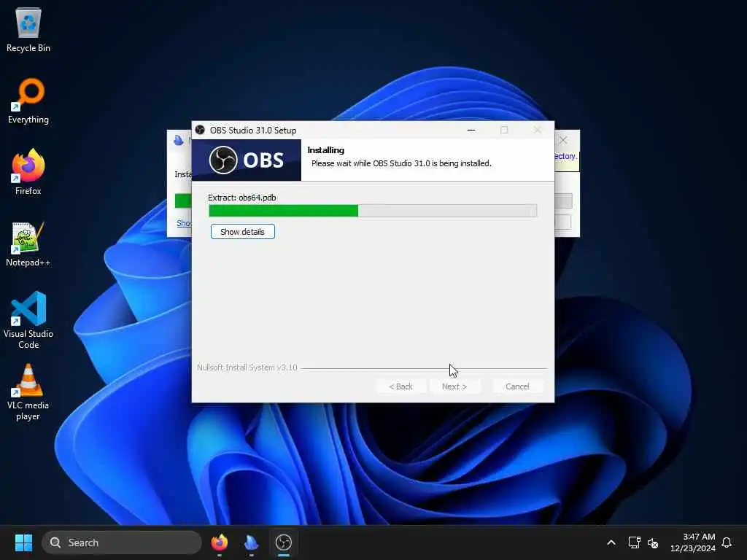Image resolution: width=747 pixels, height=560 pixels.
Task: Click the disabled maximize button of OBS Setup
Action: (504, 130)
